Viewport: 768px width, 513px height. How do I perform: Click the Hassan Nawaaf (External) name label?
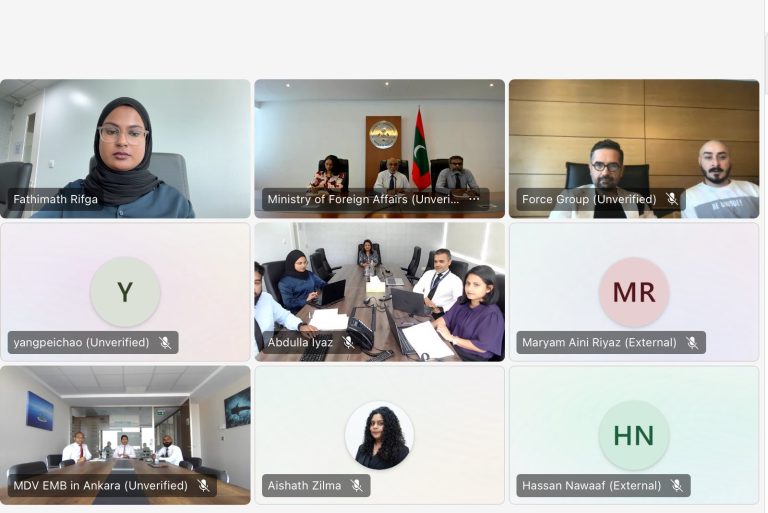[x=591, y=486]
